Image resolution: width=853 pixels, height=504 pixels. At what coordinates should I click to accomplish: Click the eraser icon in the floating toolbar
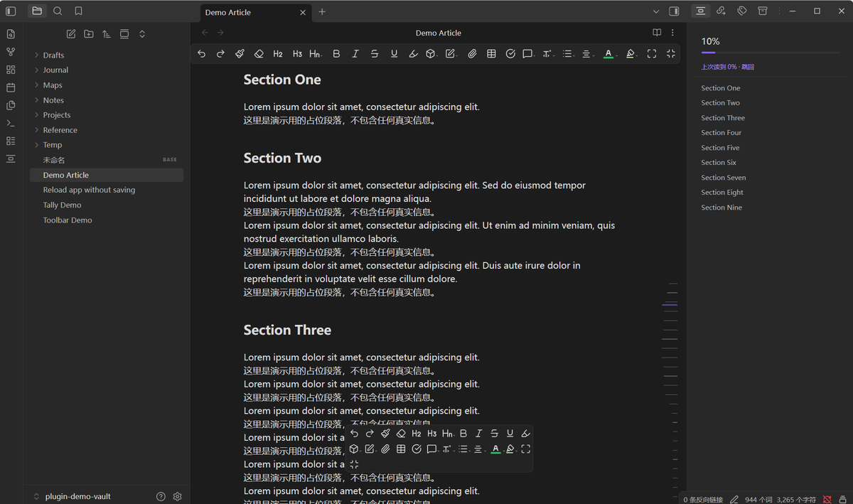click(x=401, y=434)
